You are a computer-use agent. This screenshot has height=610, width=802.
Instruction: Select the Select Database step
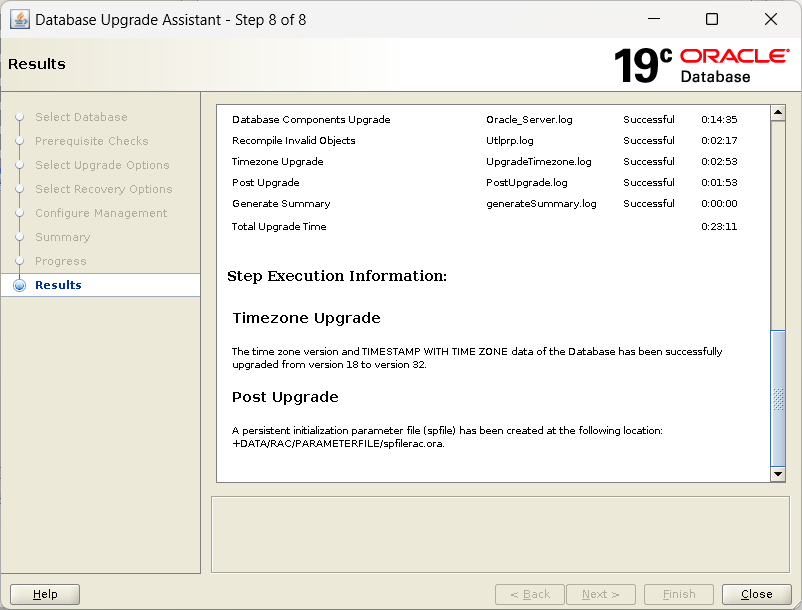[81, 117]
